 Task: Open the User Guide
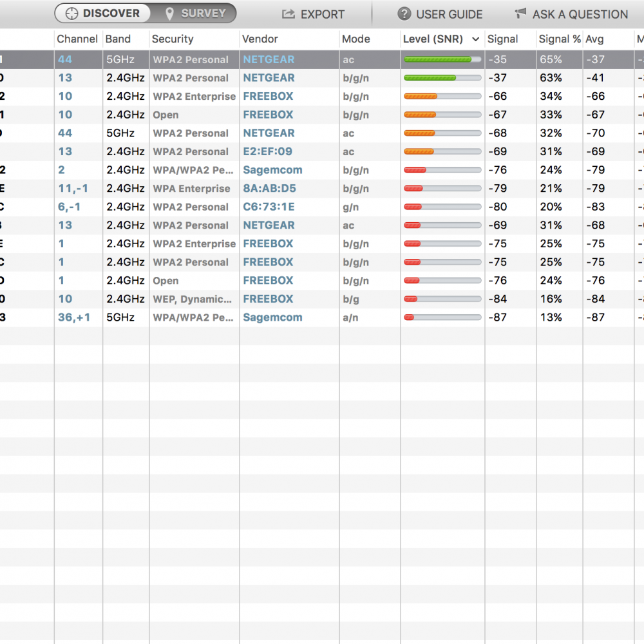click(440, 14)
